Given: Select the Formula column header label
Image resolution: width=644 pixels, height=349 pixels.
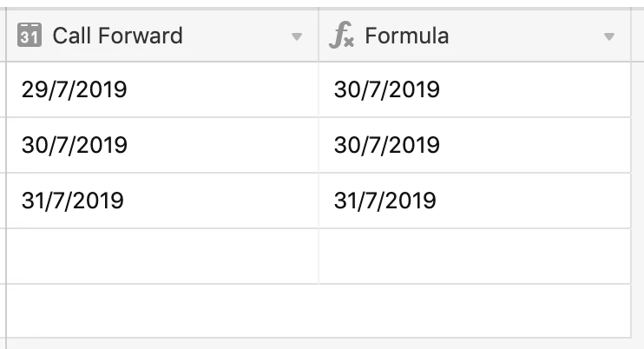Looking at the screenshot, I should coord(406,36).
